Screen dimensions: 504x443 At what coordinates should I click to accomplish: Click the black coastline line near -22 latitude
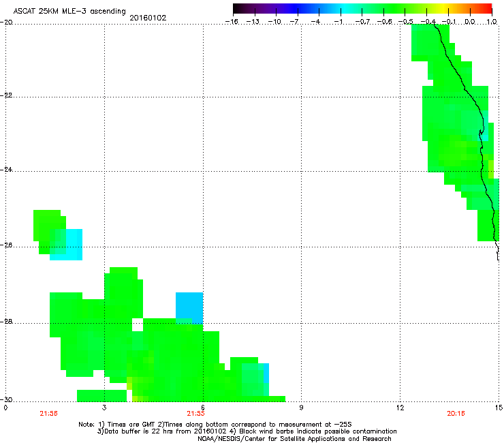(471, 97)
